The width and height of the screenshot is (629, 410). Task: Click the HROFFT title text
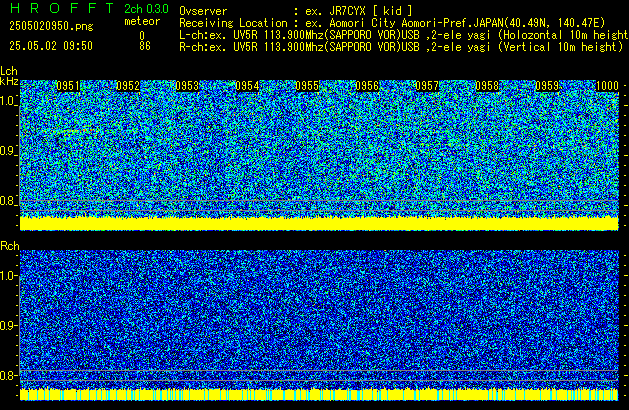click(x=62, y=8)
